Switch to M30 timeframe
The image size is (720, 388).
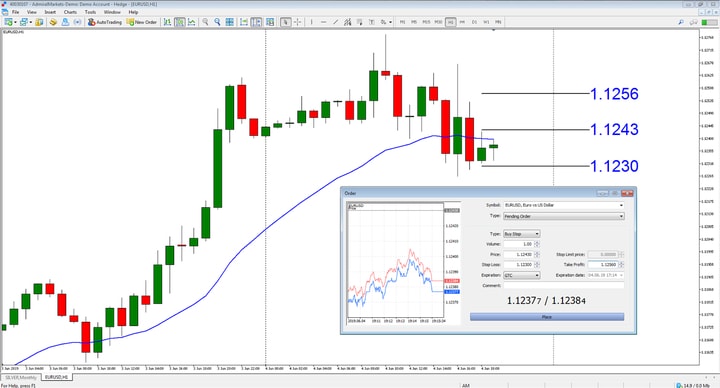pyautogui.click(x=439, y=22)
